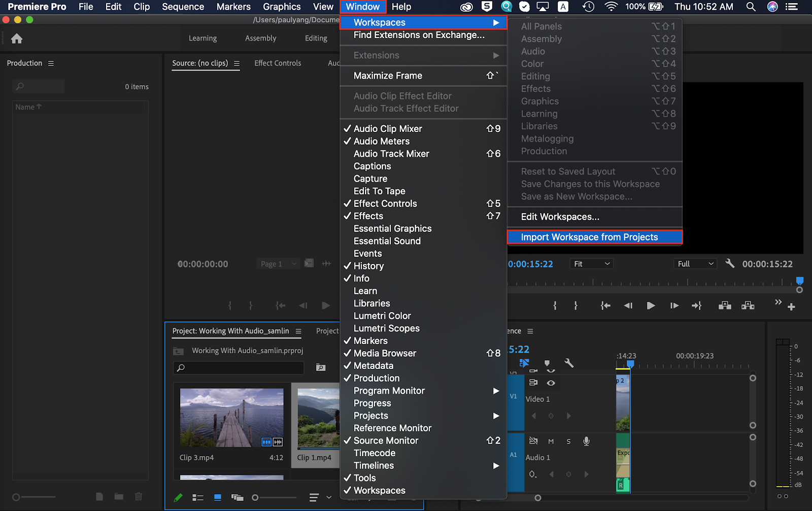Screen dimensions: 812x511
Task: Click the Spotlight search icon in menu bar
Action: (751, 7)
